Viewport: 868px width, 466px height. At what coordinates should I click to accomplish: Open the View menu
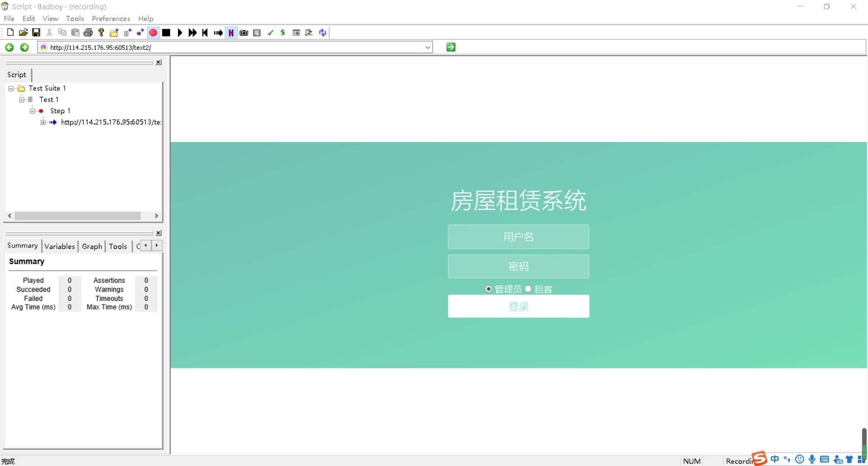50,19
